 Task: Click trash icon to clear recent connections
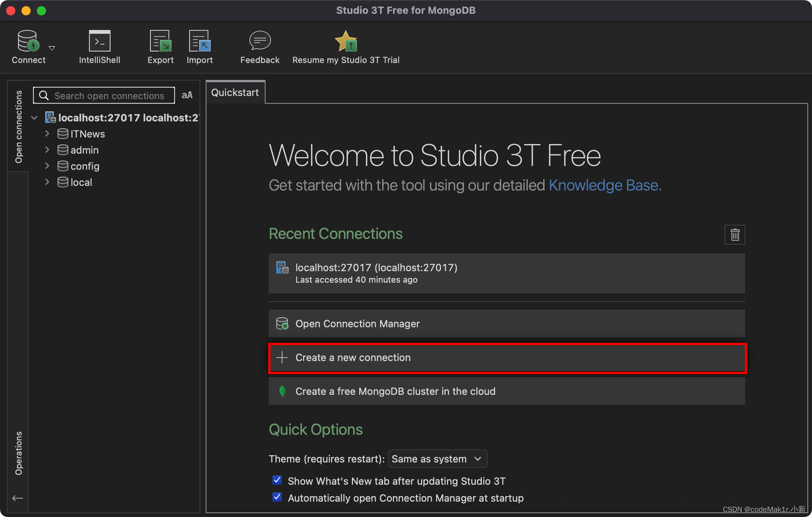tap(734, 235)
